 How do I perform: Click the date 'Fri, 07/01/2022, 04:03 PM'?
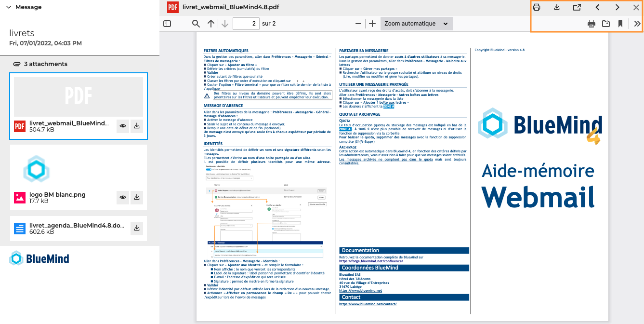pos(45,43)
